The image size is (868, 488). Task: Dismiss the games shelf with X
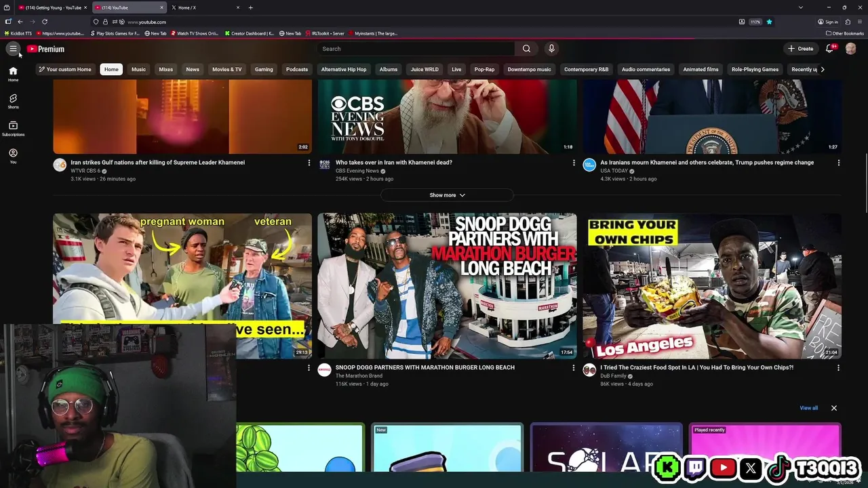pyautogui.click(x=834, y=408)
